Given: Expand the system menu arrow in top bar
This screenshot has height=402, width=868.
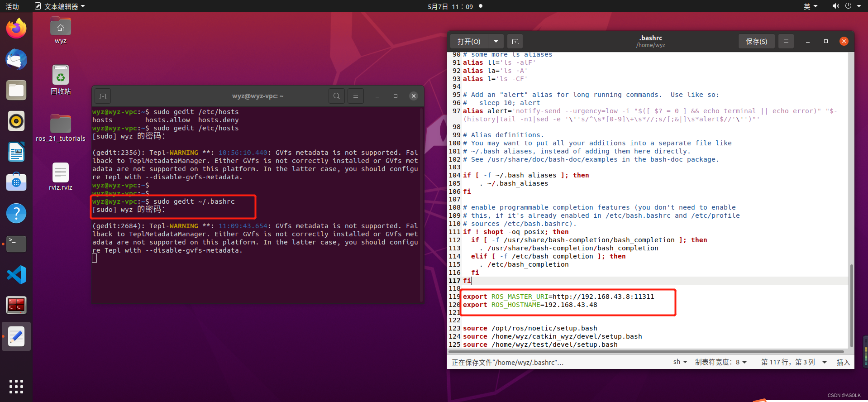Looking at the screenshot, I should point(859,6).
